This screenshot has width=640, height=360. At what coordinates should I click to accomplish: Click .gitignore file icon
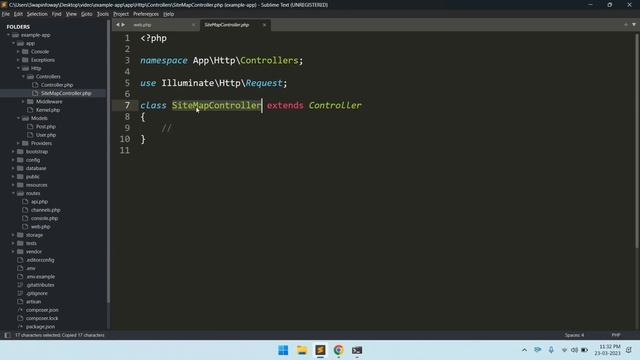coord(20,293)
